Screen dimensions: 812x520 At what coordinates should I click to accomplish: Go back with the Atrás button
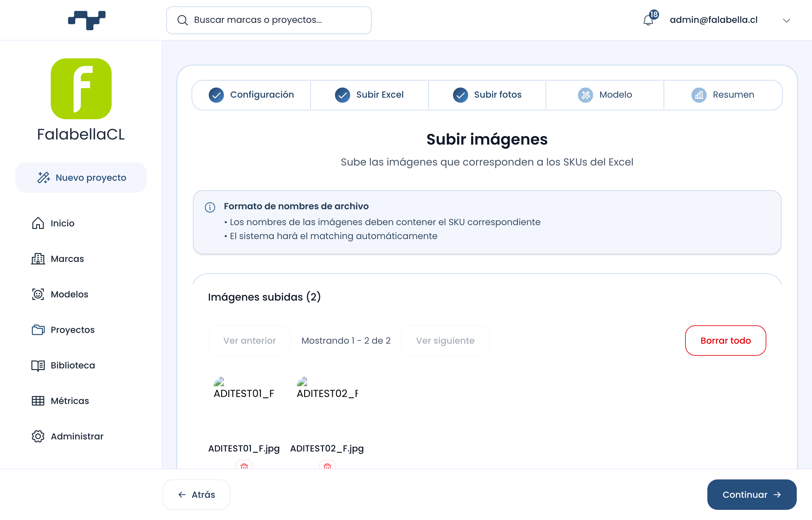tap(196, 495)
